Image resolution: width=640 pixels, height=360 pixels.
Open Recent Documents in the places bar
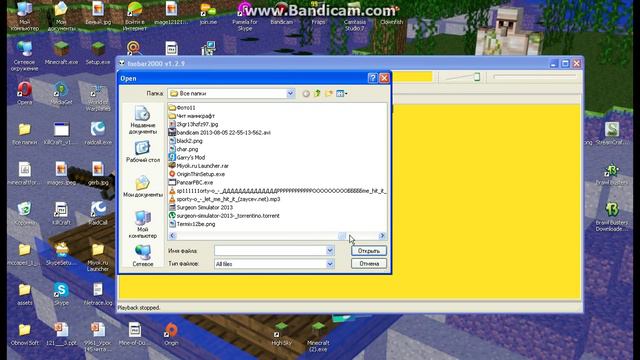tap(142, 120)
